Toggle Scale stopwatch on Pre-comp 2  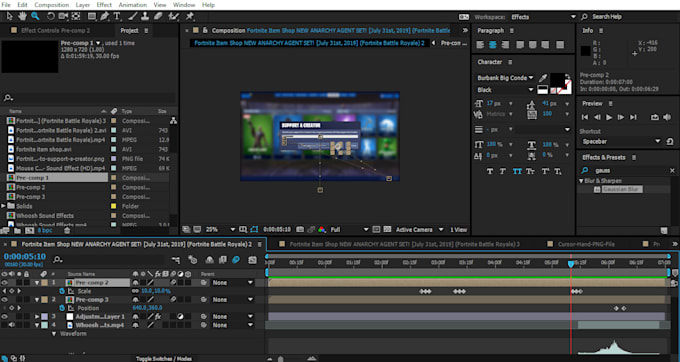pos(62,291)
